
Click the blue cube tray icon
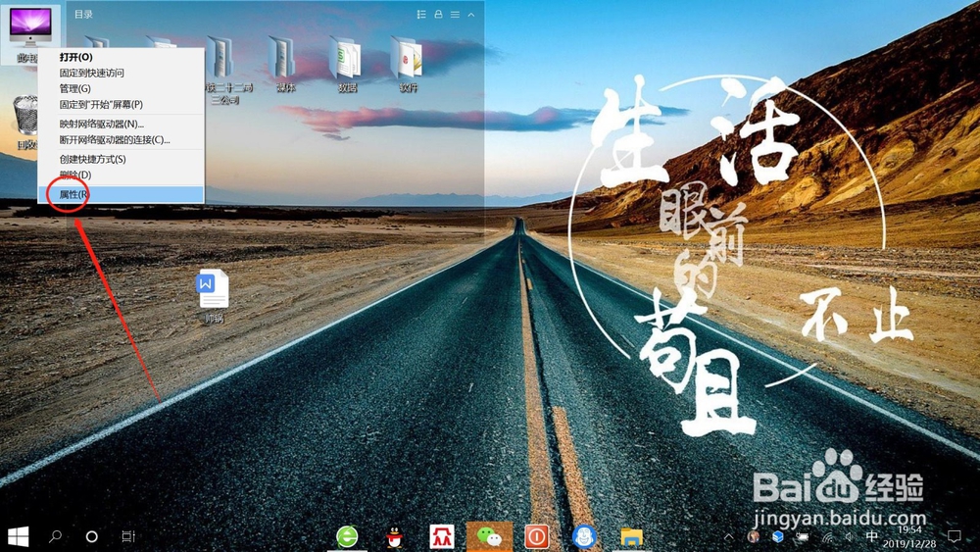pyautogui.click(x=778, y=536)
